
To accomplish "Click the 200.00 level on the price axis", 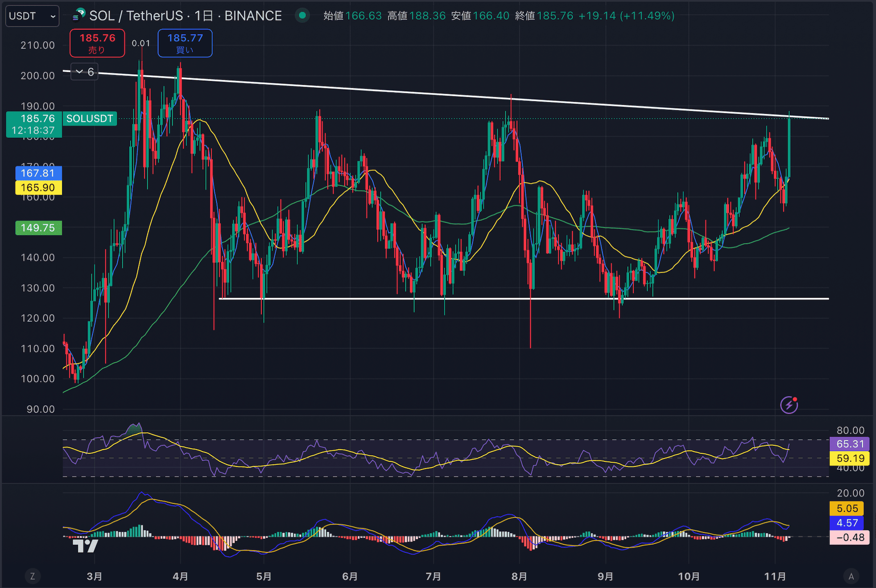I will coord(38,76).
